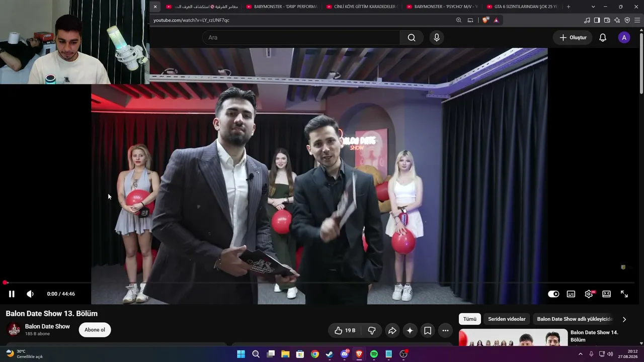Share the video using the arrow icon

click(x=392, y=330)
